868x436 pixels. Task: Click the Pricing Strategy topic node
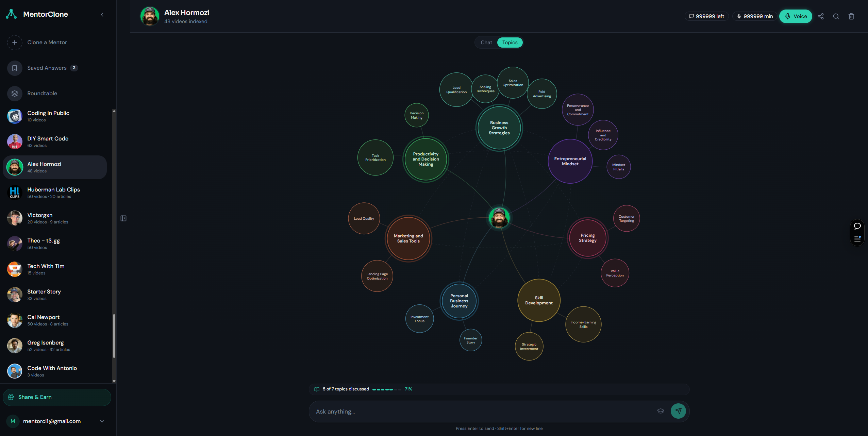point(587,237)
